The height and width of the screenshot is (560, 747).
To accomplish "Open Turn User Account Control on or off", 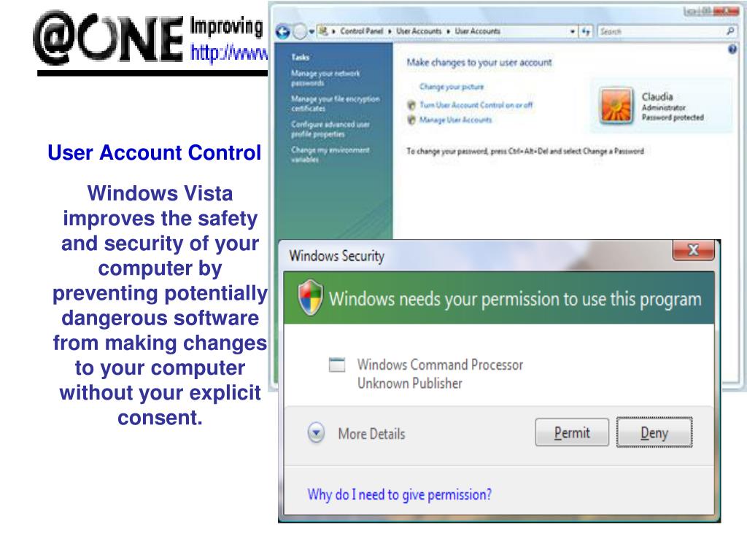I will pos(476,105).
